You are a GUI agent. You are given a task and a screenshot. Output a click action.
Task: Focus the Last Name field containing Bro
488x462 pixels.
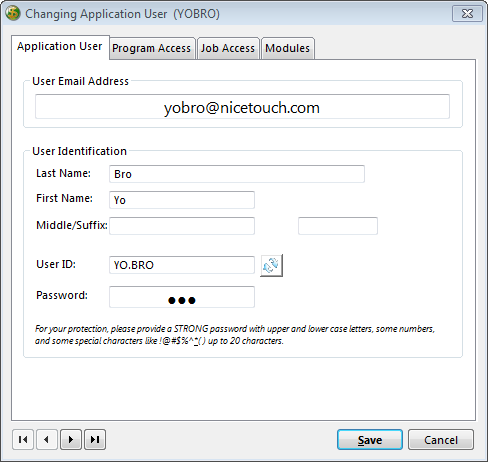pos(237,174)
